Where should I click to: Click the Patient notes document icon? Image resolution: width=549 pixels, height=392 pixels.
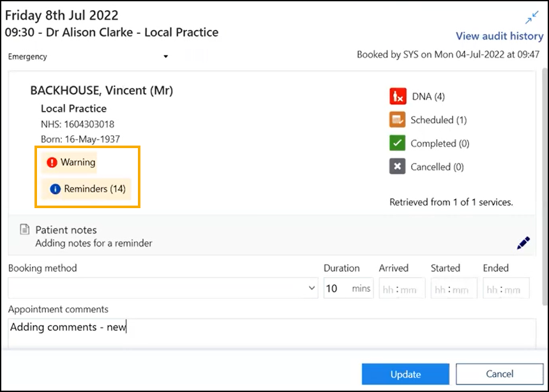pos(24,230)
